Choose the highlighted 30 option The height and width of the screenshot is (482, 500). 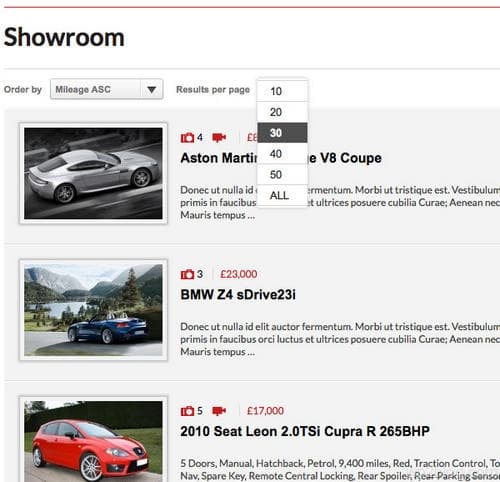[x=282, y=133]
